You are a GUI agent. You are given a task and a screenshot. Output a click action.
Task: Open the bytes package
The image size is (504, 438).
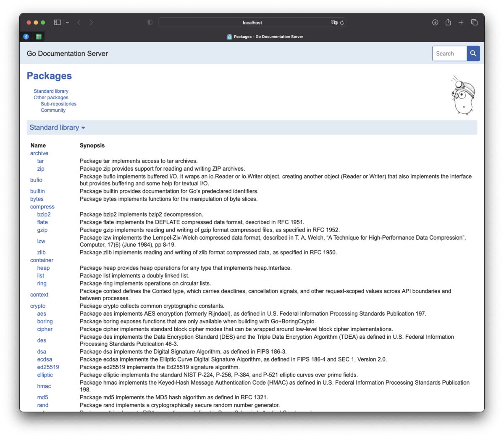(37, 199)
